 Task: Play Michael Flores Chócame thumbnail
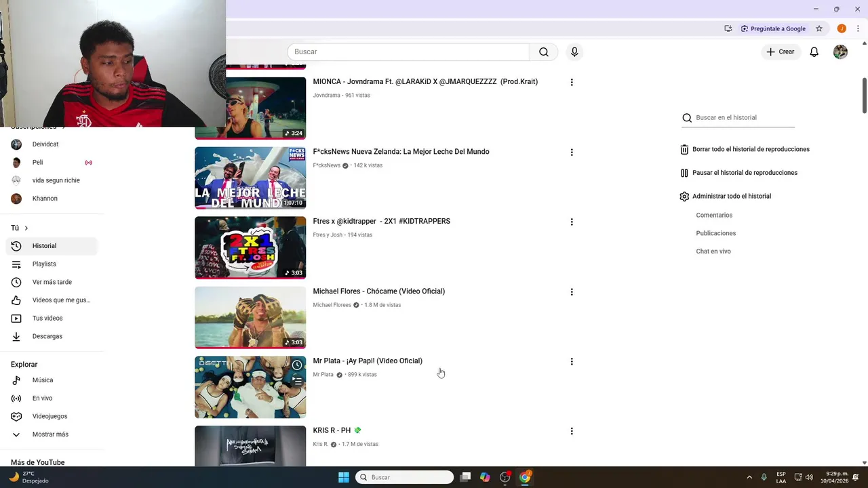click(x=250, y=317)
